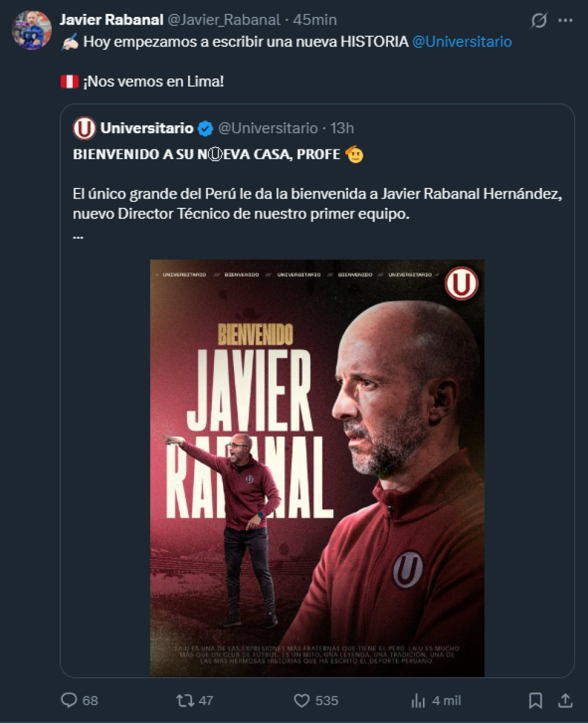Click the Universitario logo avatar in quoted post
Image resolution: width=588 pixels, height=723 pixels.
tap(84, 128)
